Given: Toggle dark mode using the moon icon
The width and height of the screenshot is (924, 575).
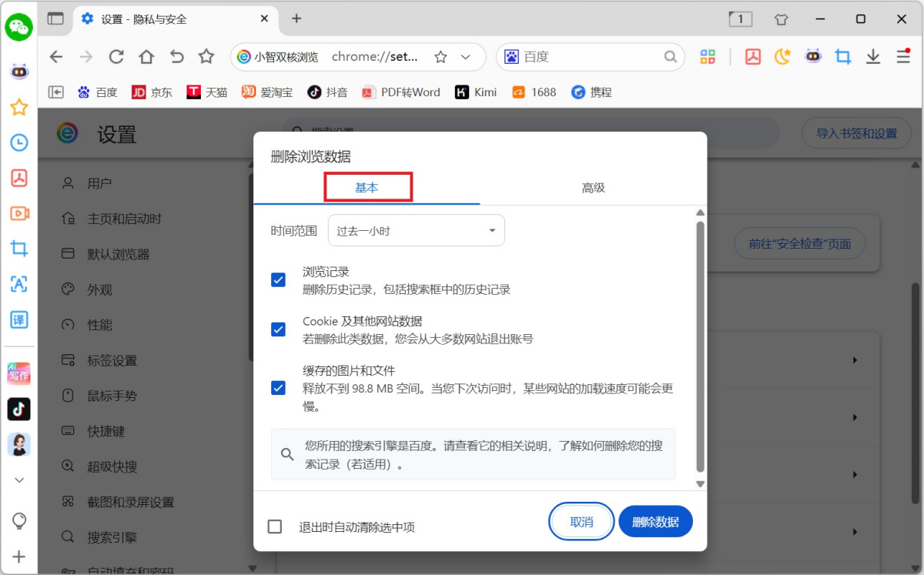Looking at the screenshot, I should pos(782,56).
